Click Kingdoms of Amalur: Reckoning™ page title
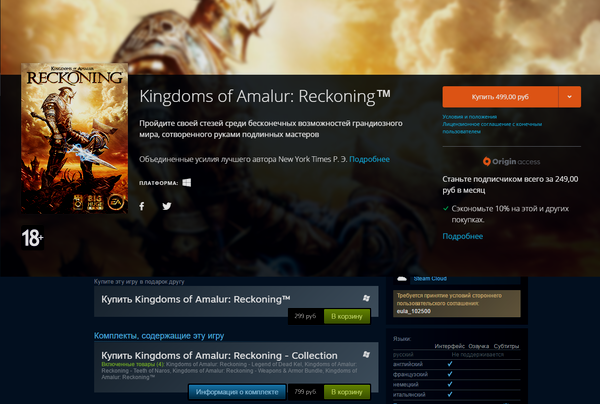The width and height of the screenshot is (600, 404). [x=265, y=96]
